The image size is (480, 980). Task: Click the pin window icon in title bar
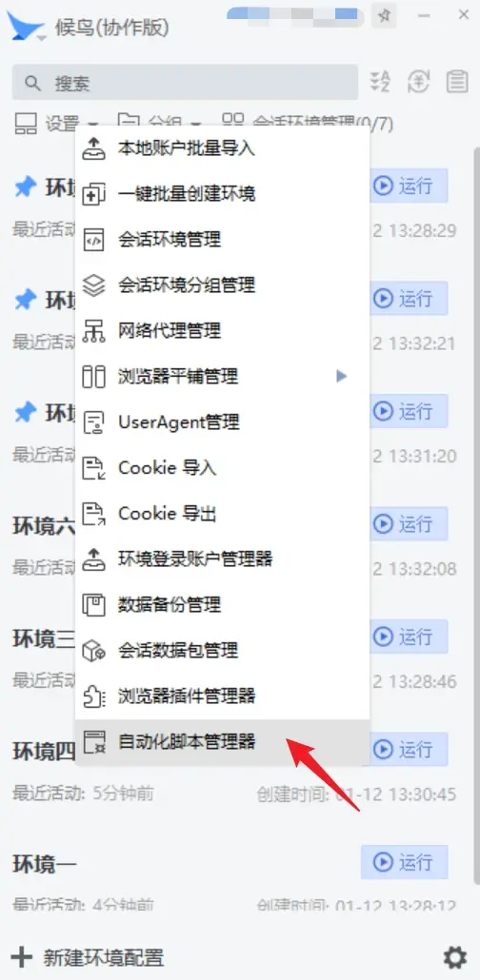click(384, 15)
